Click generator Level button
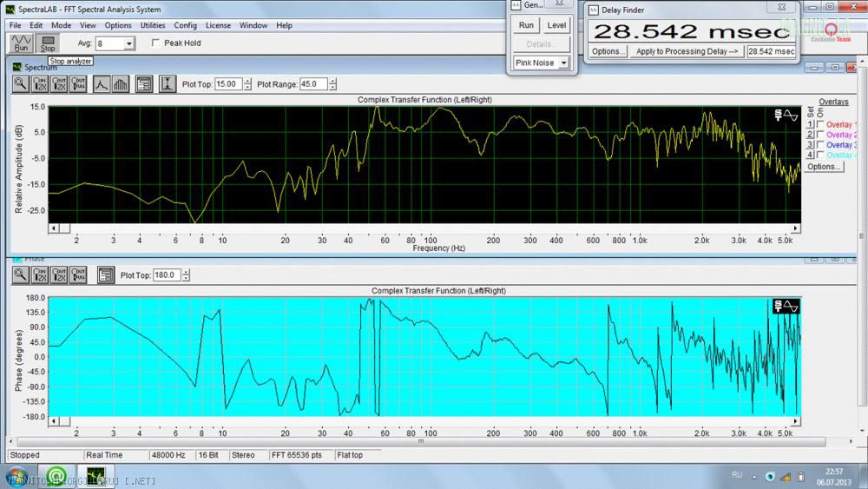 [x=556, y=25]
